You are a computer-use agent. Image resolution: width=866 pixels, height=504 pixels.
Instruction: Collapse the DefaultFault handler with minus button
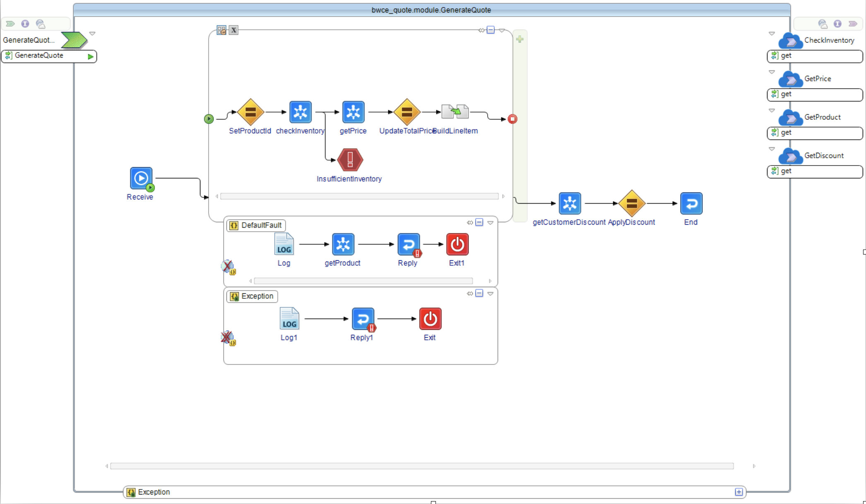pyautogui.click(x=479, y=222)
